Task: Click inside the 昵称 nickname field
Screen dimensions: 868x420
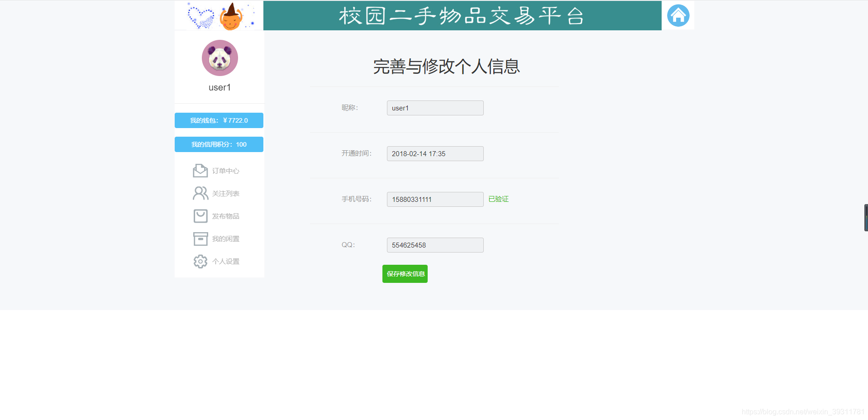Action: (434, 108)
